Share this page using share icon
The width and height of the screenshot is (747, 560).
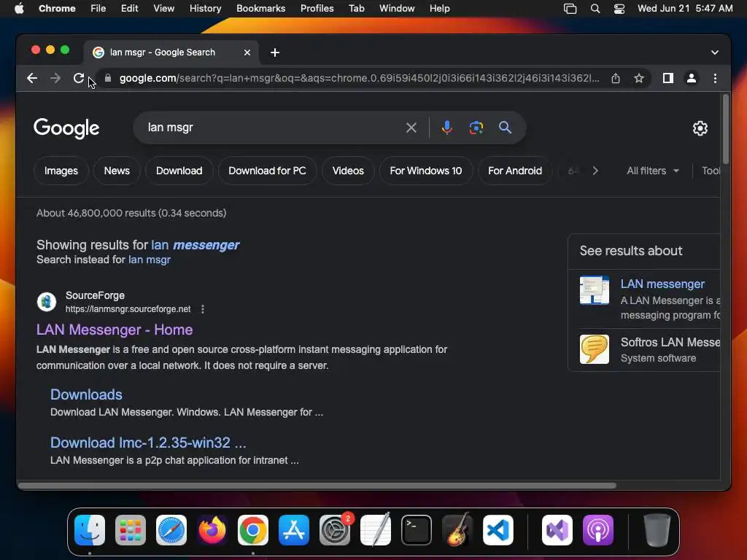point(616,78)
